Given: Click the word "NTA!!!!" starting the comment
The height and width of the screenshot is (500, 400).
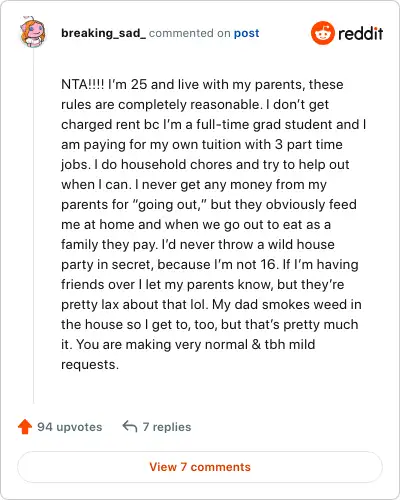Looking at the screenshot, I should point(83,84).
